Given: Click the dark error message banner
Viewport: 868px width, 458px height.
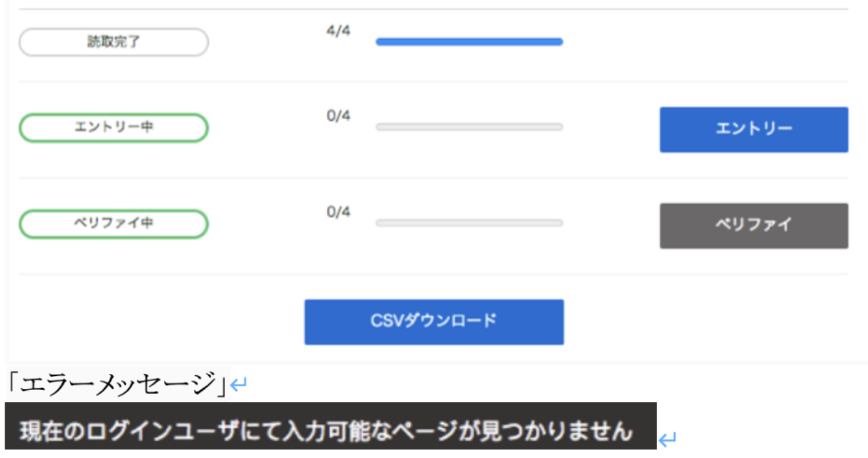Looking at the screenshot, I should [x=330, y=431].
